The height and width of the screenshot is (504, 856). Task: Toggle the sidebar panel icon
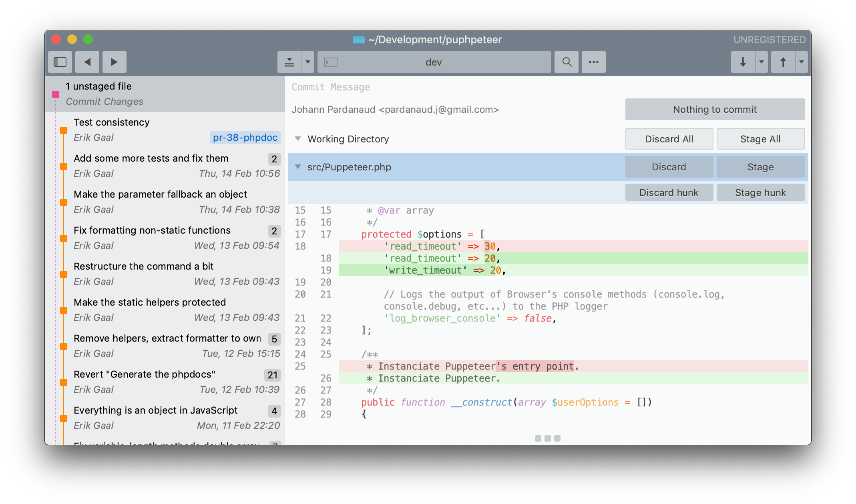point(60,62)
